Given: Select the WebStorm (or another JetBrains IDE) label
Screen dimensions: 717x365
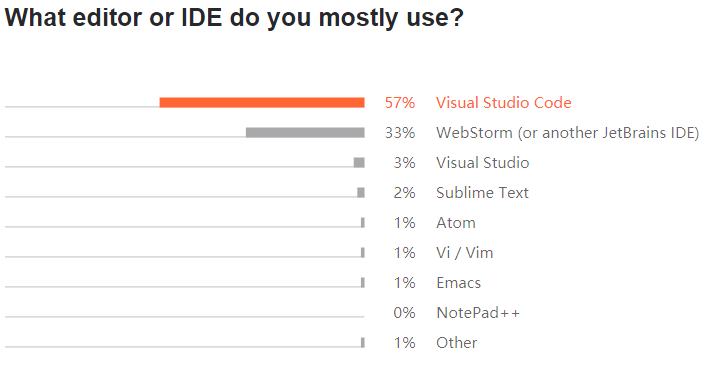Looking at the screenshot, I should tap(567, 133).
